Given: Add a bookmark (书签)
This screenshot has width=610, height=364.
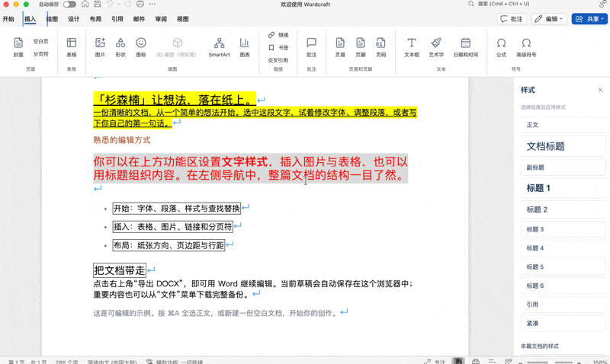Looking at the screenshot, I should point(278,47).
